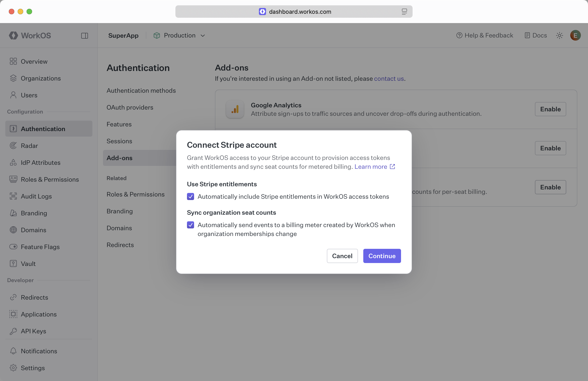Open the Radar section
The image size is (588, 381).
point(29,145)
